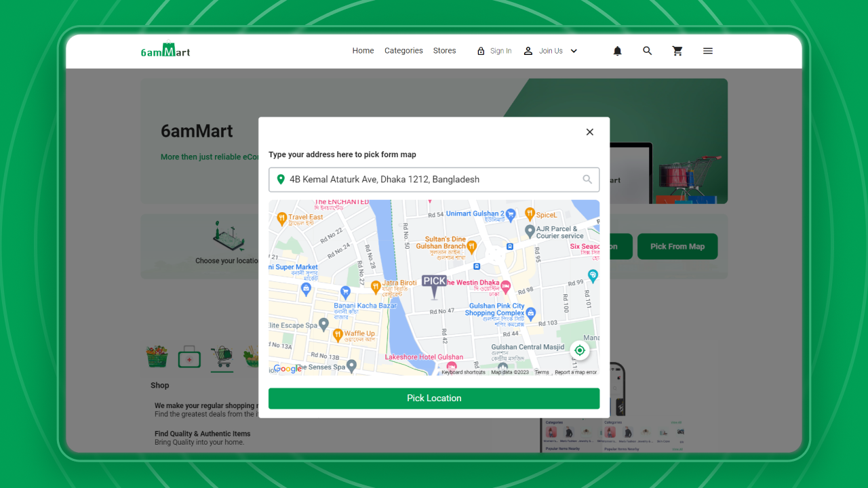The height and width of the screenshot is (488, 868).
Task: Select the Sultan's Dine restaurant marker
Action: coord(472,246)
